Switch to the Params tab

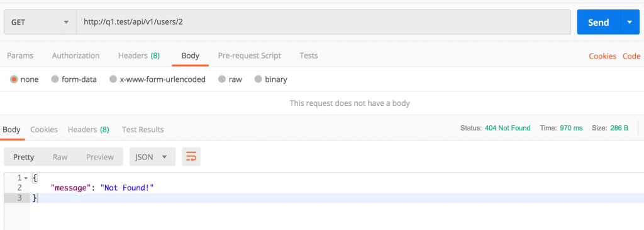tap(20, 55)
